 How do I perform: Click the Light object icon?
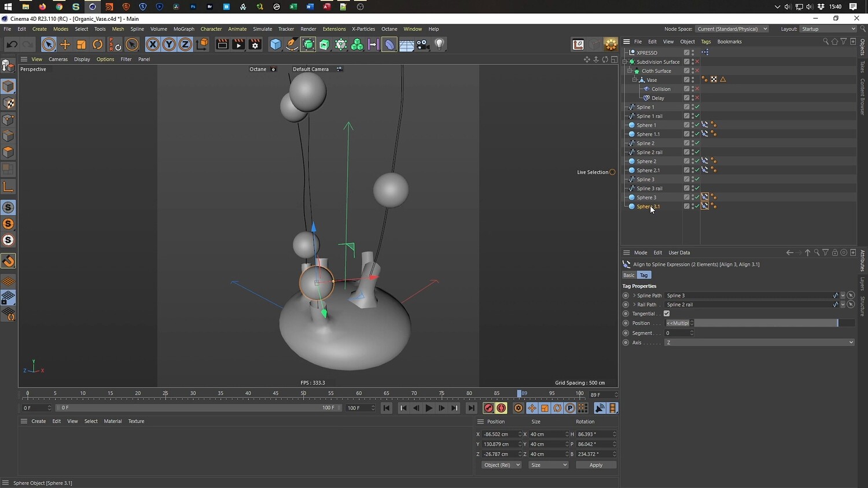[439, 45]
